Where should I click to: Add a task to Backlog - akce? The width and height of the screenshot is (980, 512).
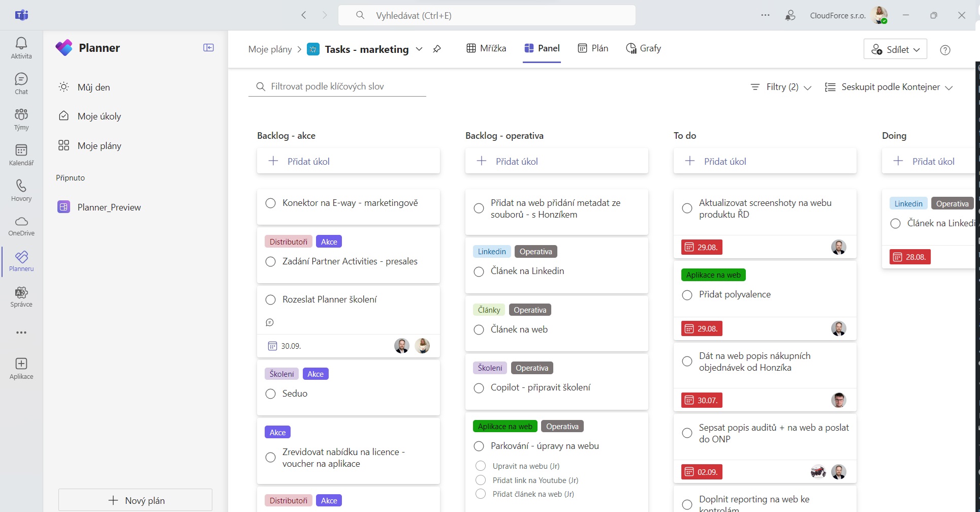tap(349, 161)
